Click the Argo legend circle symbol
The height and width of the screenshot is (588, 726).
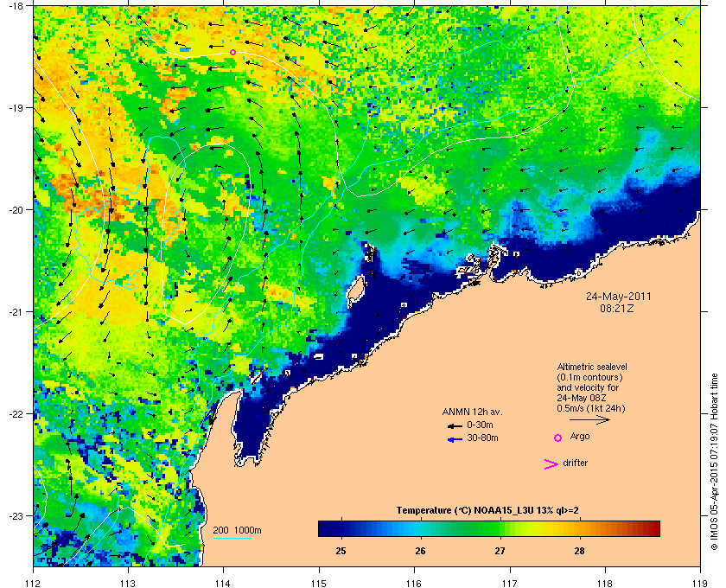558,438
